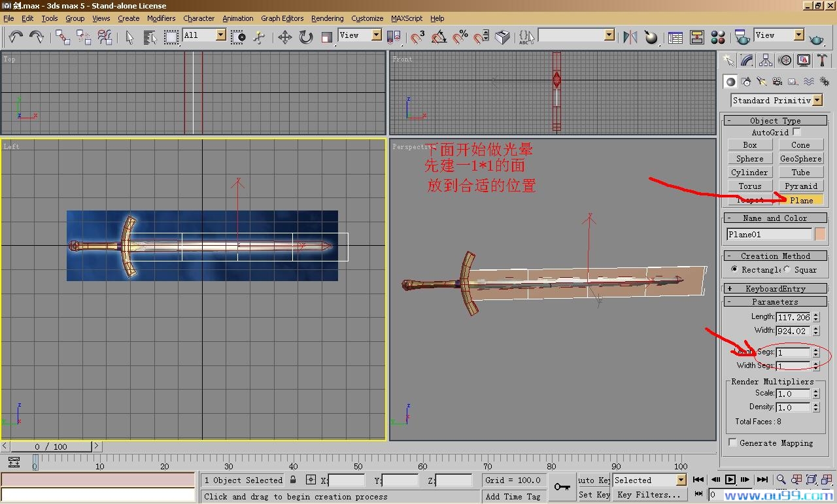Screen dimensions: 837x504
Task: Click the Redo arrow icon
Action: point(37,37)
